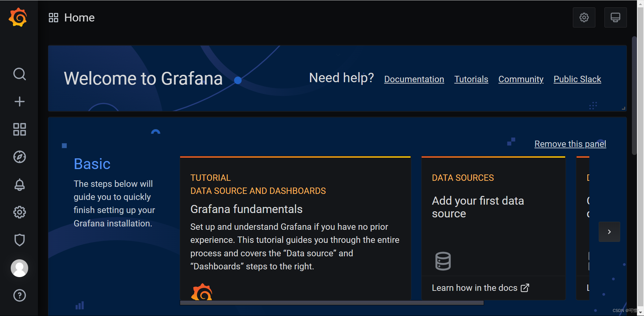Show next setup cards with right chevron
The height and width of the screenshot is (316, 644).
pos(609,232)
